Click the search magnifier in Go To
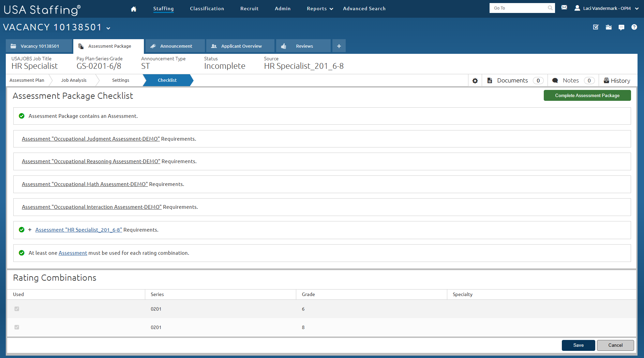644x358 pixels. [x=550, y=8]
